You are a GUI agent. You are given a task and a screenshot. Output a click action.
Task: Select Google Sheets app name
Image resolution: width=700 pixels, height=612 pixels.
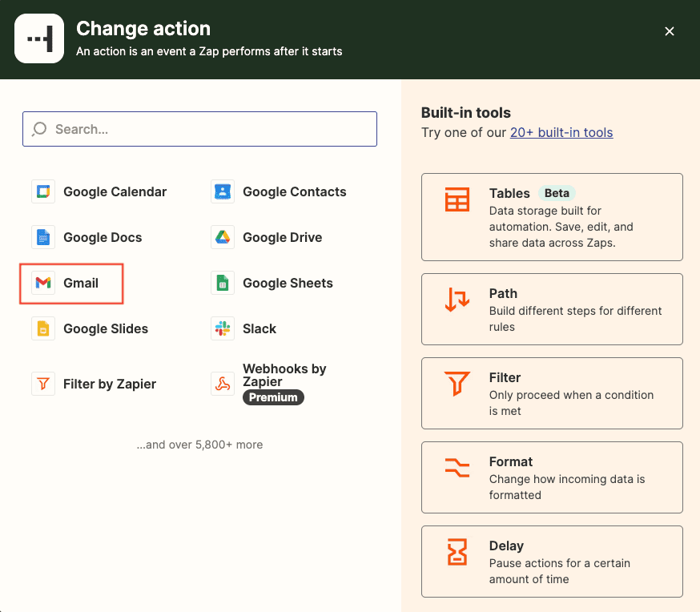[x=288, y=283]
